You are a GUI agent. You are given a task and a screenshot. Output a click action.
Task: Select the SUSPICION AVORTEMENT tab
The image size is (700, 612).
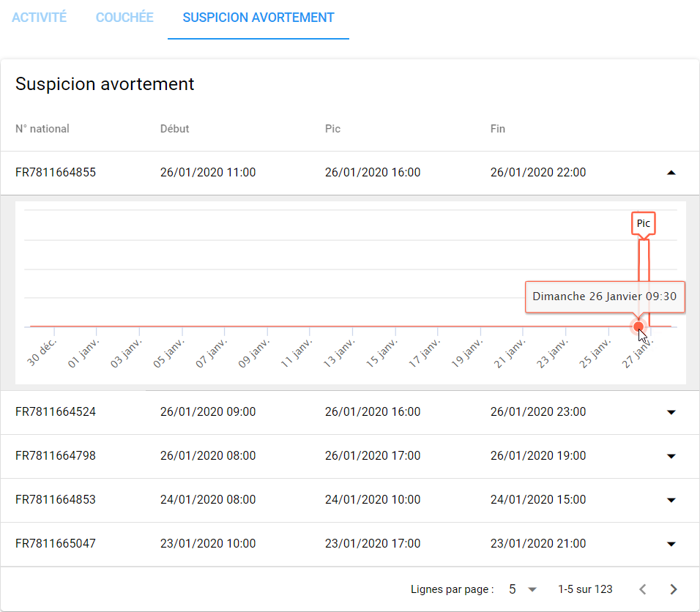pyautogui.click(x=258, y=18)
